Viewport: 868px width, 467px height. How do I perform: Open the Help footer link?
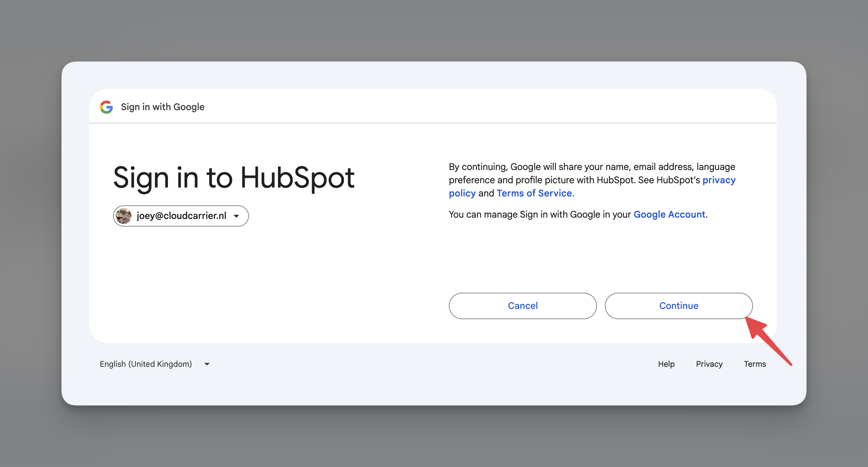[666, 364]
